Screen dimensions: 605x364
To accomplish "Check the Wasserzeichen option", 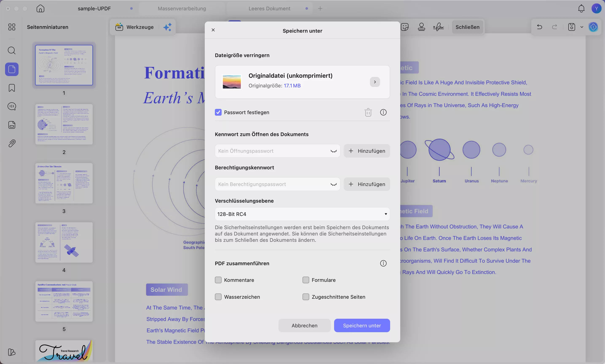I will point(218,297).
